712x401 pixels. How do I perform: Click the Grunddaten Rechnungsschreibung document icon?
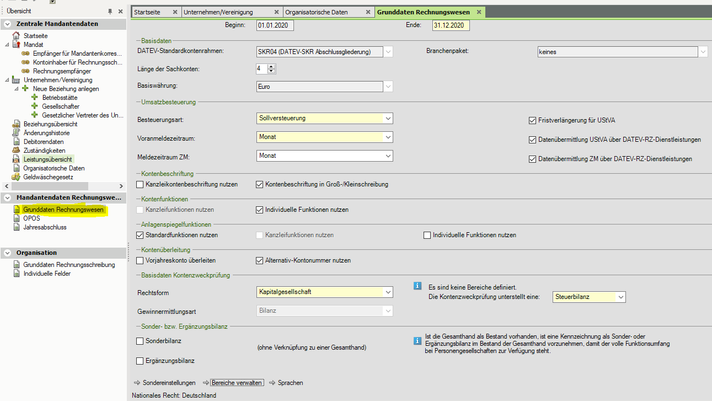(x=17, y=264)
